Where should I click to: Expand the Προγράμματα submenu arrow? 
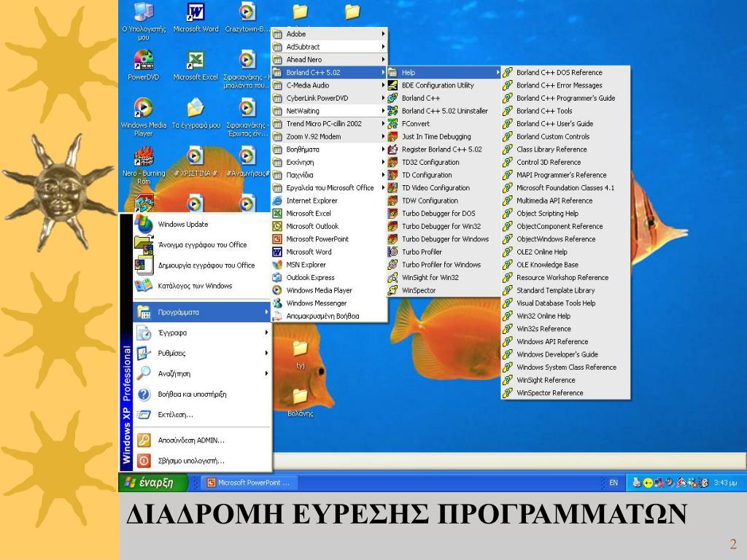(266, 312)
